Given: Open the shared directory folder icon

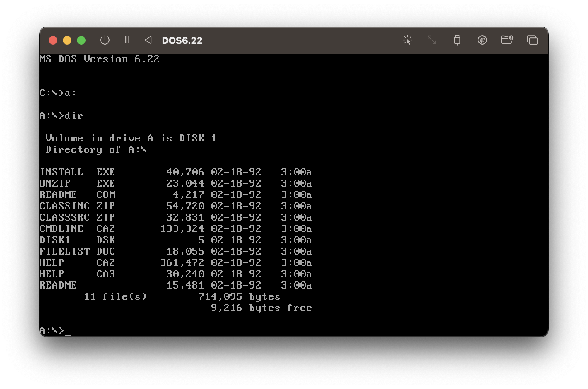Looking at the screenshot, I should 507,40.
